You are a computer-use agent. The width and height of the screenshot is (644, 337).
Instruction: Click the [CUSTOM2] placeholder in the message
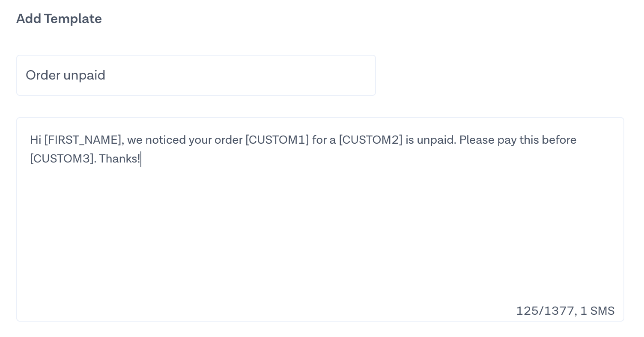[x=371, y=140]
